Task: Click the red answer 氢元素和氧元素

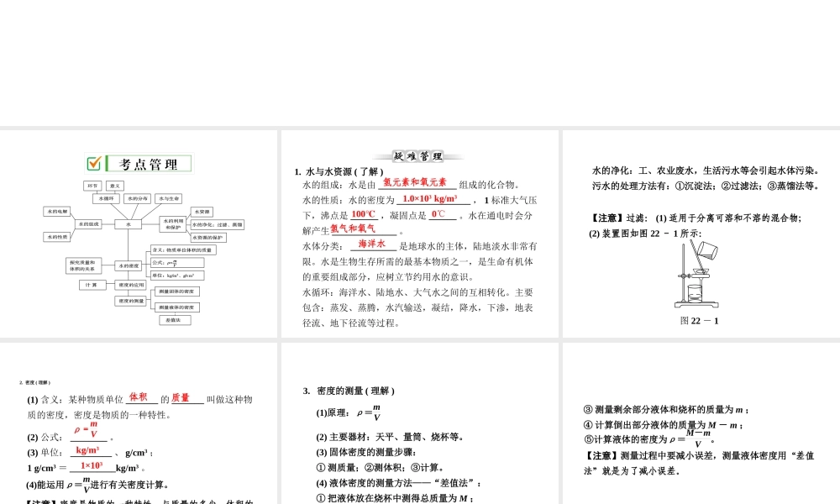Action: 415,182
